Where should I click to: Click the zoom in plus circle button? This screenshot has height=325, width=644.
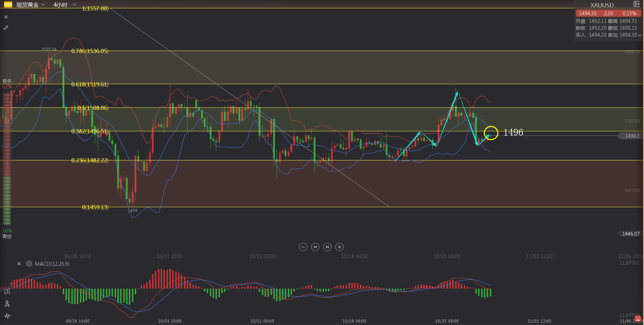tap(339, 247)
